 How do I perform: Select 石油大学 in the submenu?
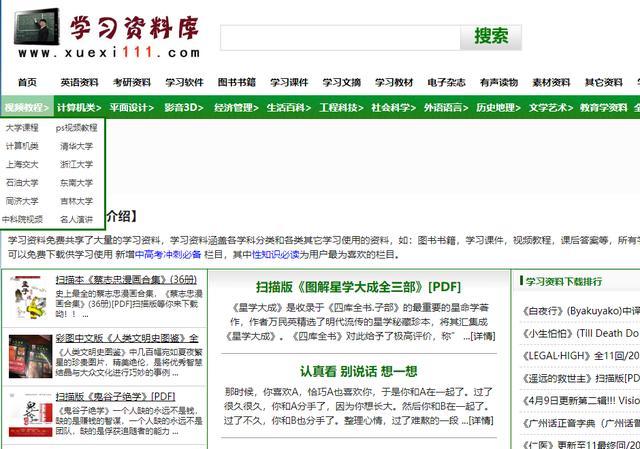coord(22,183)
